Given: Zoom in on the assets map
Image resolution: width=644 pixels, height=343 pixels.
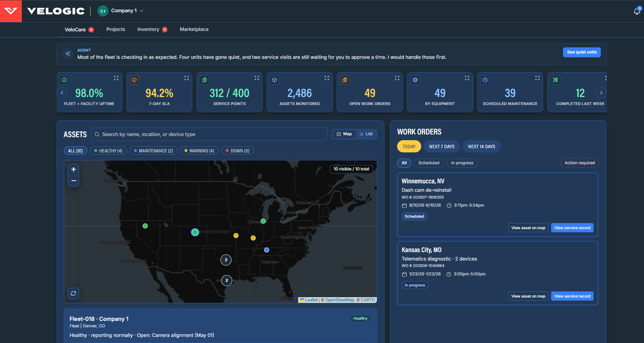Looking at the screenshot, I should [x=73, y=170].
